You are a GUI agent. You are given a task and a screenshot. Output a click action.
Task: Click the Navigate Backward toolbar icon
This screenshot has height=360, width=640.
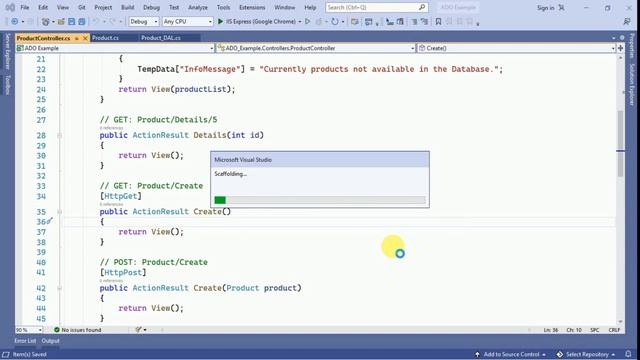click(15, 22)
